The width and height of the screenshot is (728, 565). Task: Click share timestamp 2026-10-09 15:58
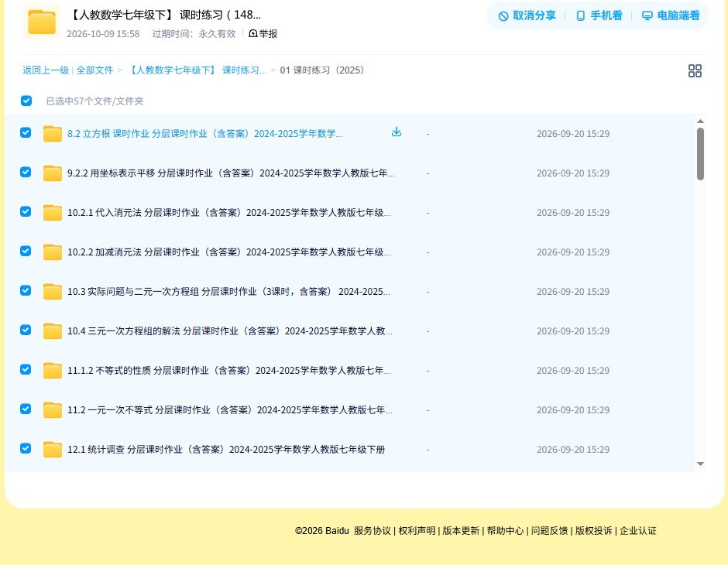click(x=103, y=34)
